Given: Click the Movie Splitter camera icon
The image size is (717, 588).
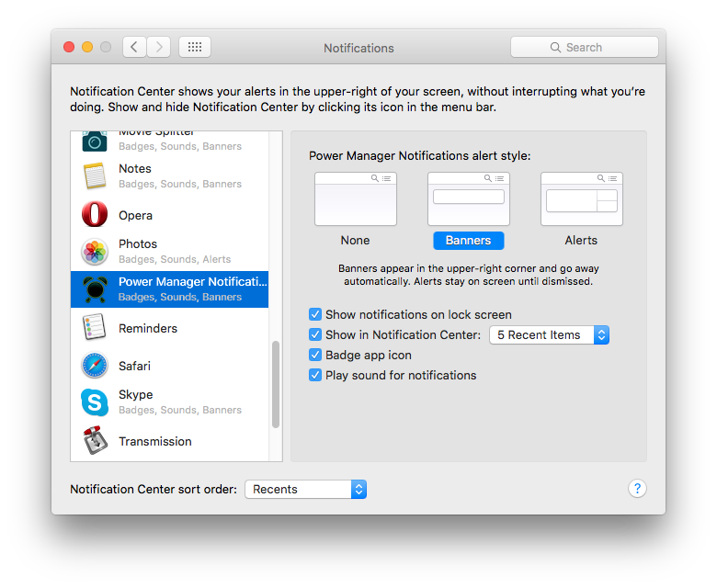Looking at the screenshot, I should pos(95,141).
